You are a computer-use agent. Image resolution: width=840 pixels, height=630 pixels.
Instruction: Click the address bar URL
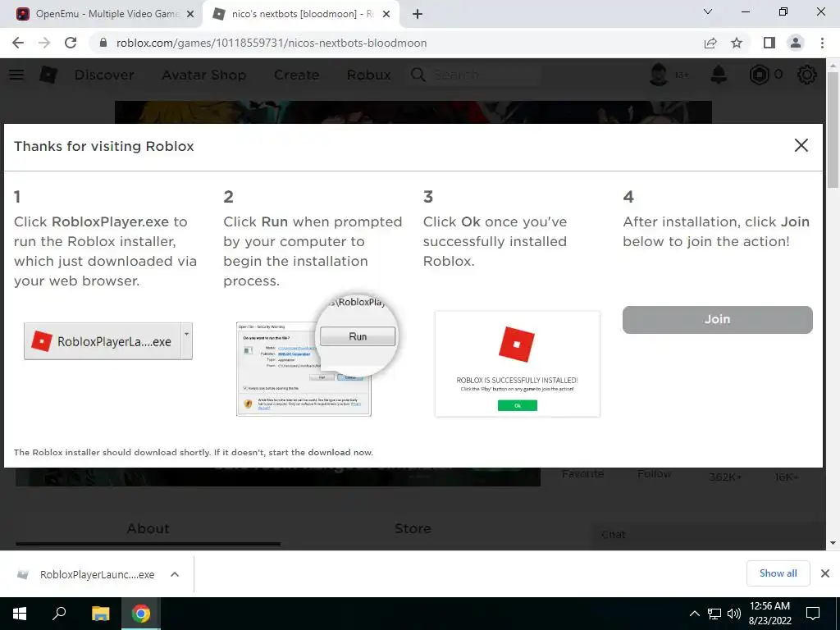pos(272,43)
